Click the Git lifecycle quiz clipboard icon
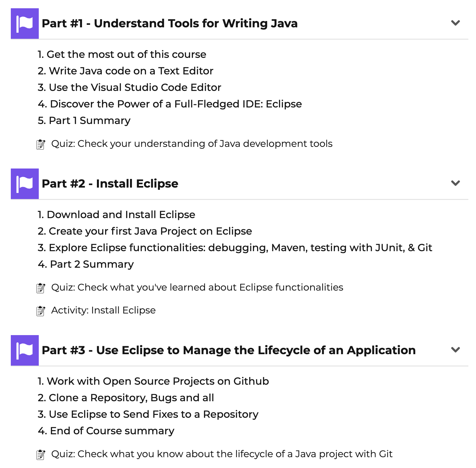 coord(41,454)
